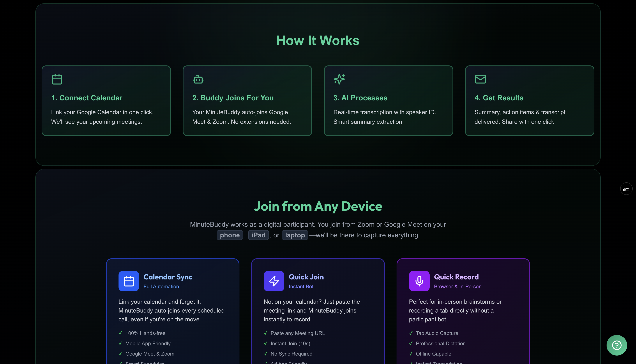Click the blue Calendar Sync icon
This screenshot has height=364, width=636.
[129, 281]
